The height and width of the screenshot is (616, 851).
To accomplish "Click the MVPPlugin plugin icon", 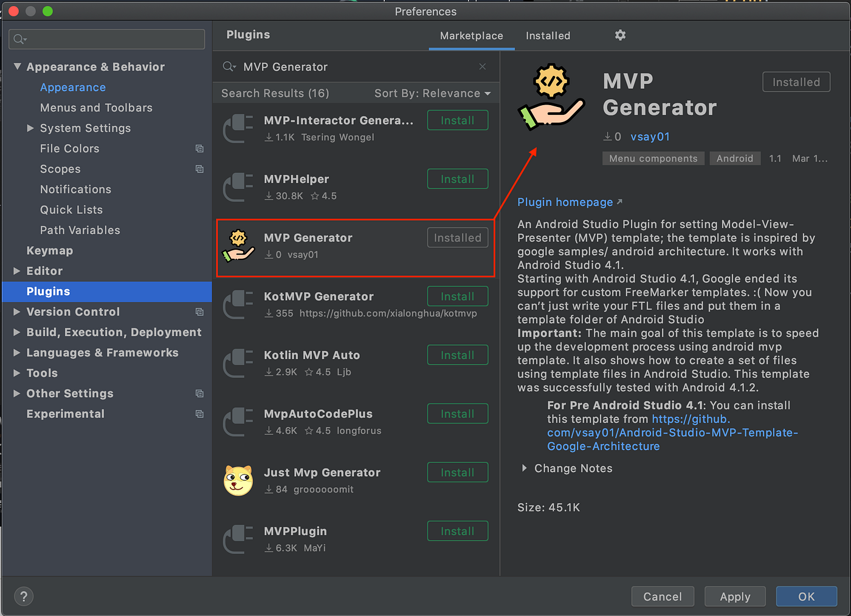I will tap(238, 539).
